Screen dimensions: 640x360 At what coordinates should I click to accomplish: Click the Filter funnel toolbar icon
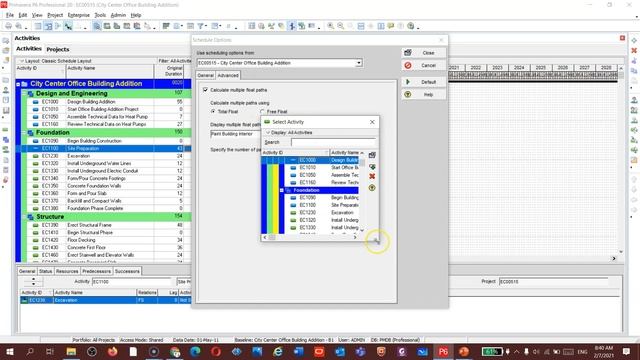[x=200, y=26]
